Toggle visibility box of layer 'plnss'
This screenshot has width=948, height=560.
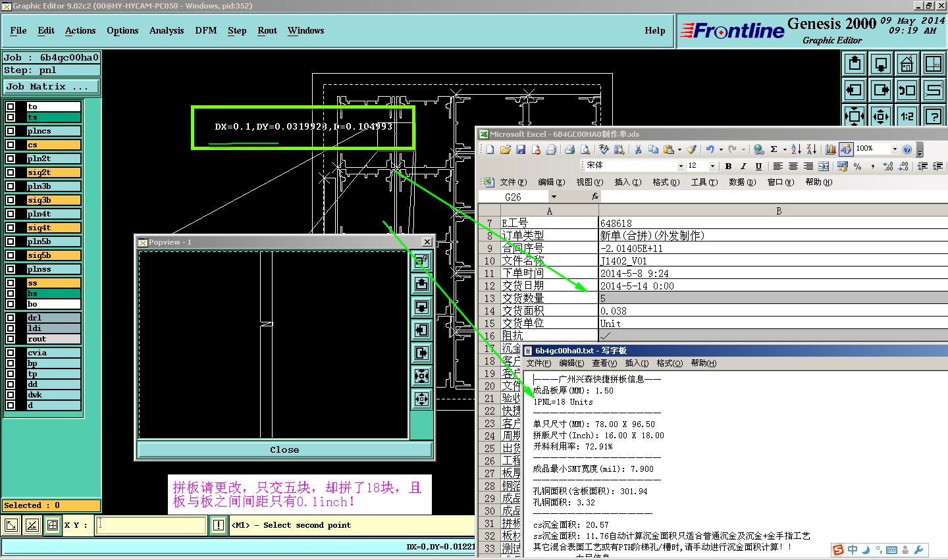11,269
